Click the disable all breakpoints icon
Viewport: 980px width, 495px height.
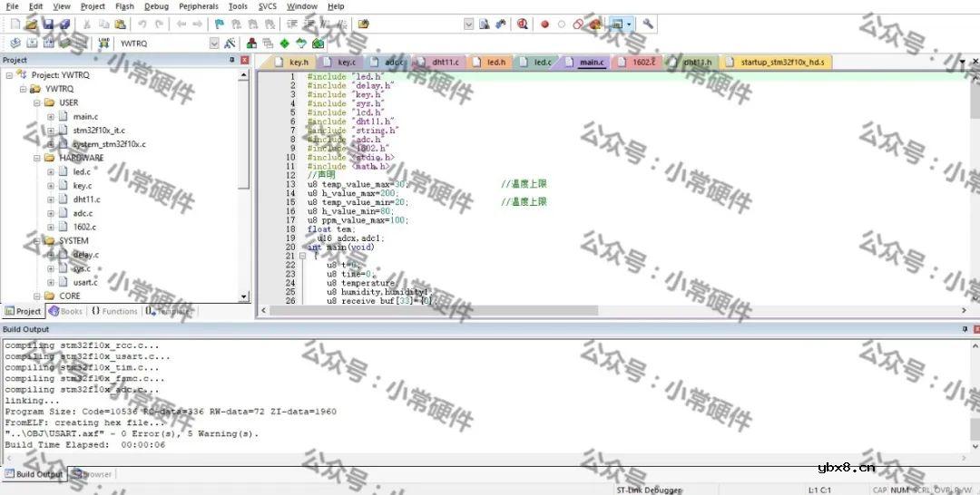click(x=578, y=24)
